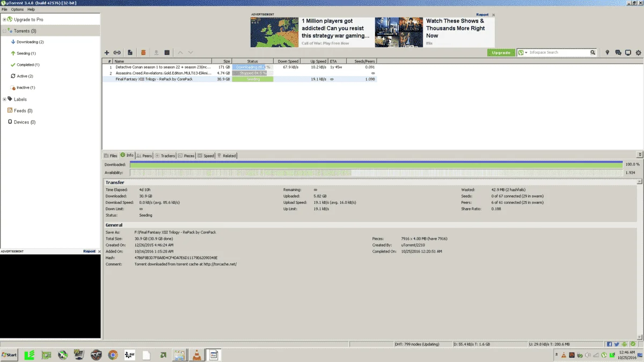The image size is (644, 362).
Task: Select search provider dropdown arrow
Action: [526, 53]
